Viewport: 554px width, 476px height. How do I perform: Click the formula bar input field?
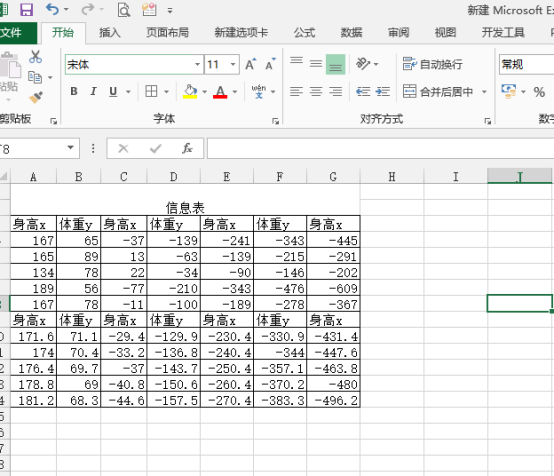pos(380,149)
